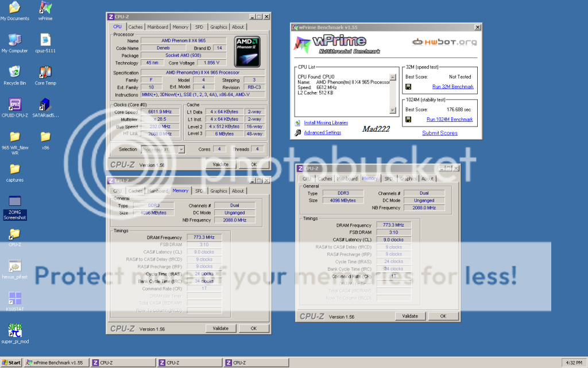Click Run 1024M Benchmark link in wPrime
Screen dimensions: 588x368
tap(450, 120)
